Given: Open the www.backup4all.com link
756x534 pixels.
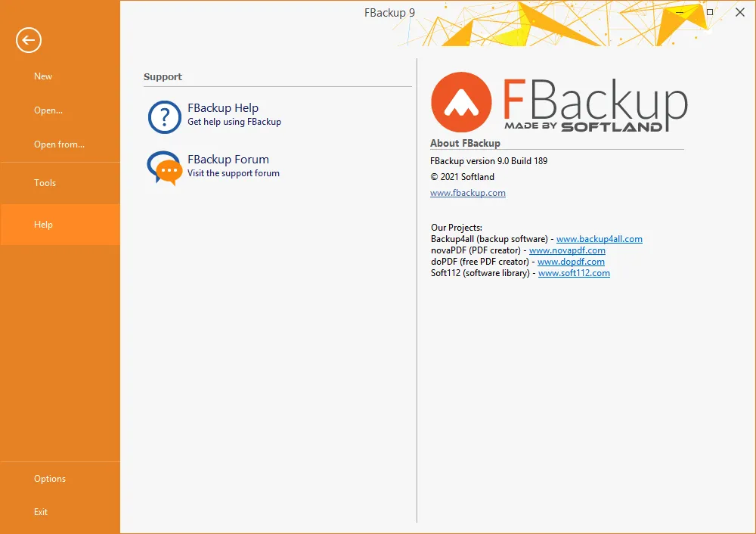Looking at the screenshot, I should [600, 238].
